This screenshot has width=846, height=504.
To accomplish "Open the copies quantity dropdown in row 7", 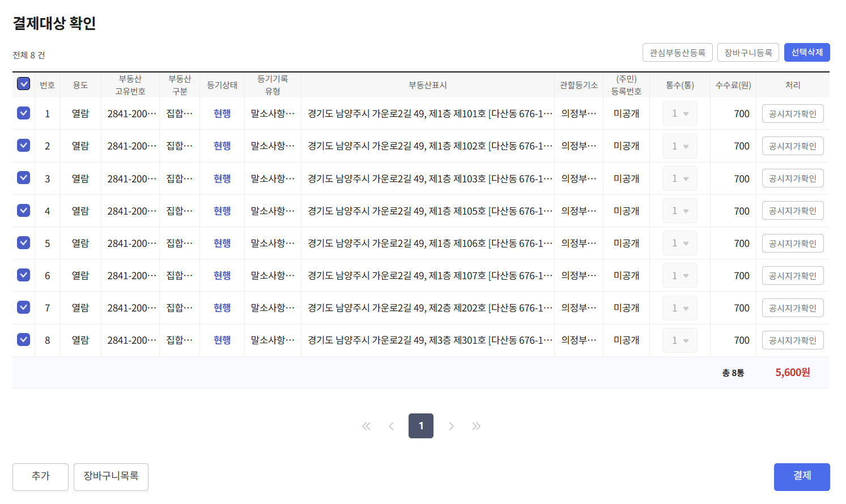I will (x=680, y=308).
